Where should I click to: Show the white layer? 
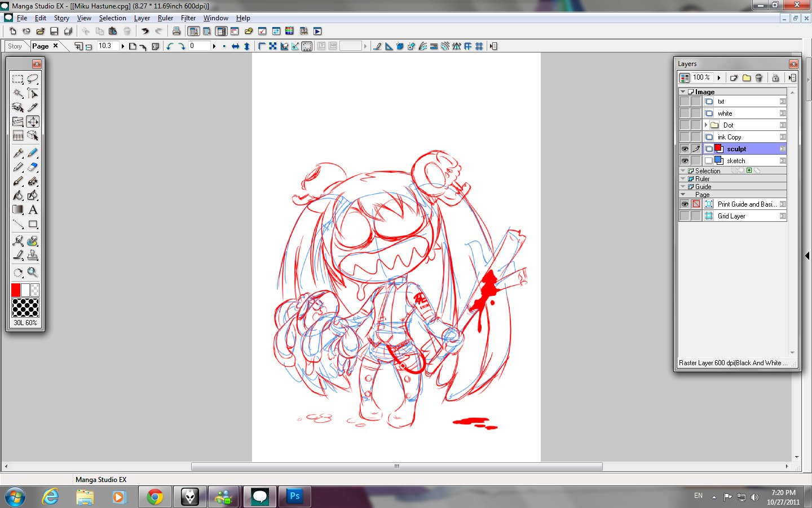(x=685, y=113)
